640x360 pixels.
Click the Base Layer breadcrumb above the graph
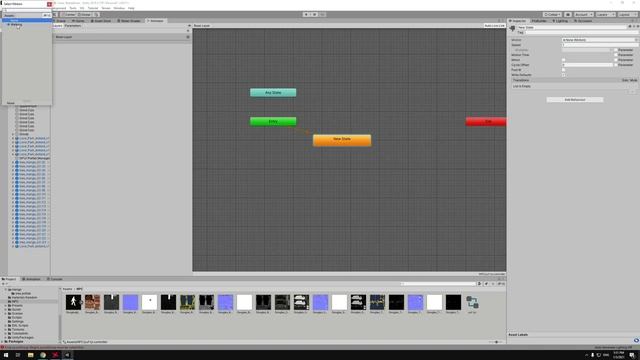tap(202, 26)
